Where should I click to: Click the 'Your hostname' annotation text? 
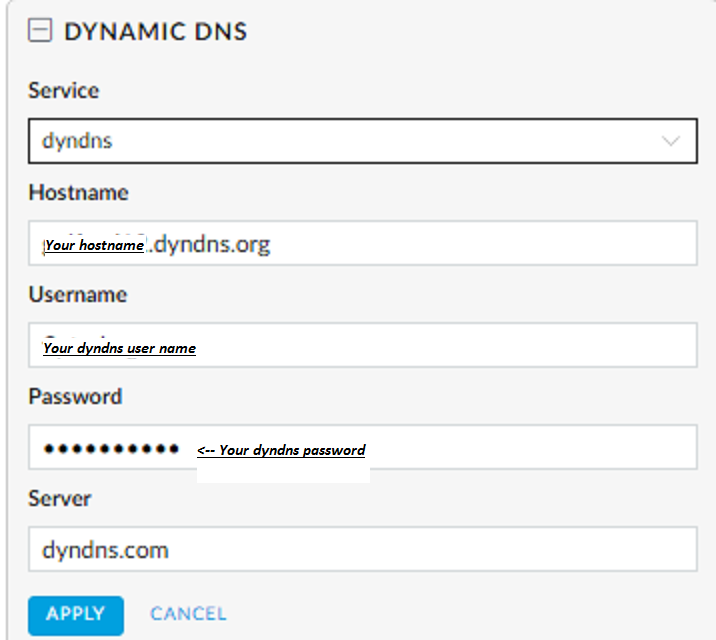click(94, 245)
